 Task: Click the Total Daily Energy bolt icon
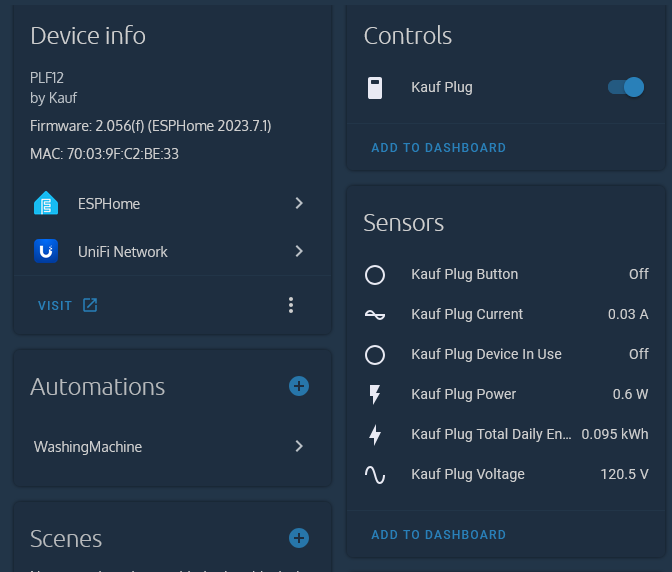pyautogui.click(x=375, y=434)
